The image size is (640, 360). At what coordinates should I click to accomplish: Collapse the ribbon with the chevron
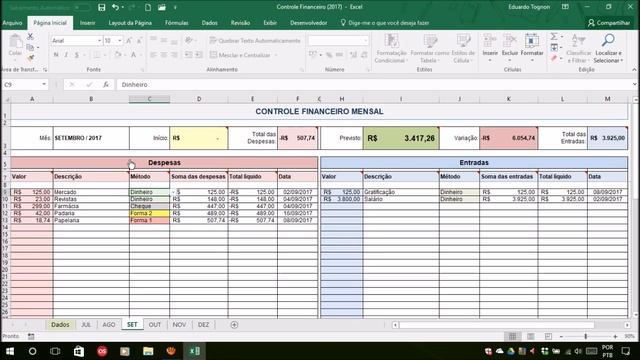[x=634, y=70]
